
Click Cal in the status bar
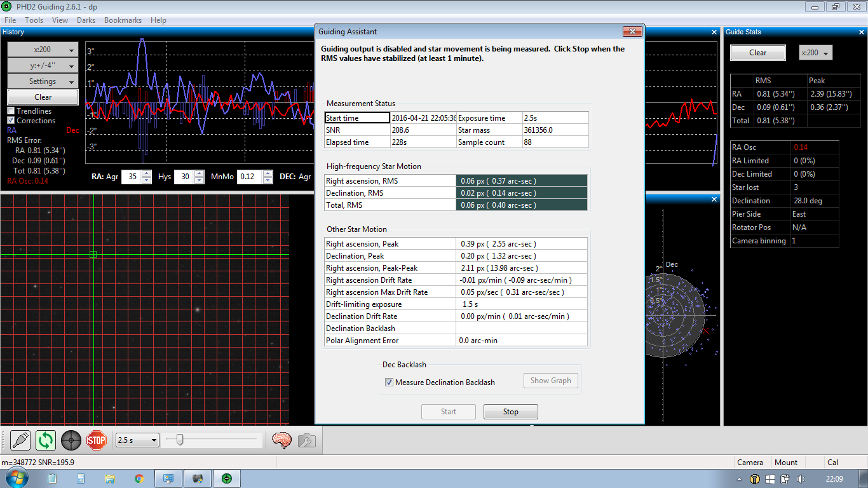coord(832,463)
